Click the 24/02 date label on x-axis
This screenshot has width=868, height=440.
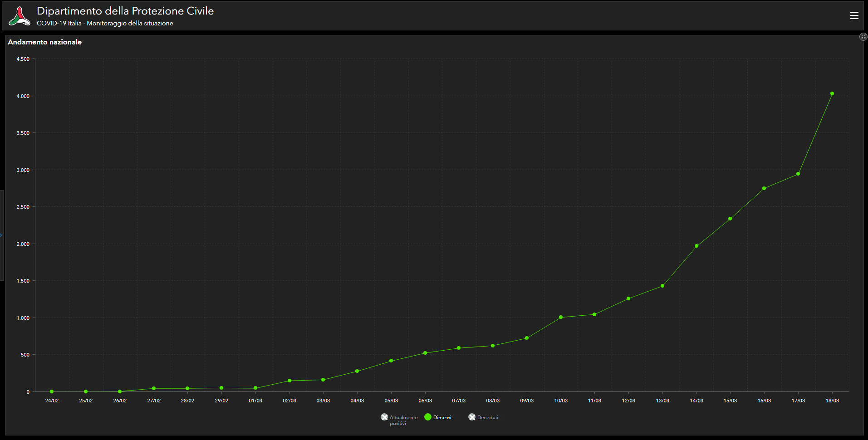click(x=52, y=401)
